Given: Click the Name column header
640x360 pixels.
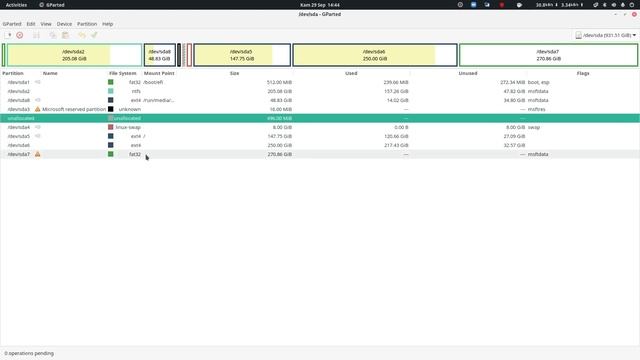Looking at the screenshot, I should (x=50, y=73).
